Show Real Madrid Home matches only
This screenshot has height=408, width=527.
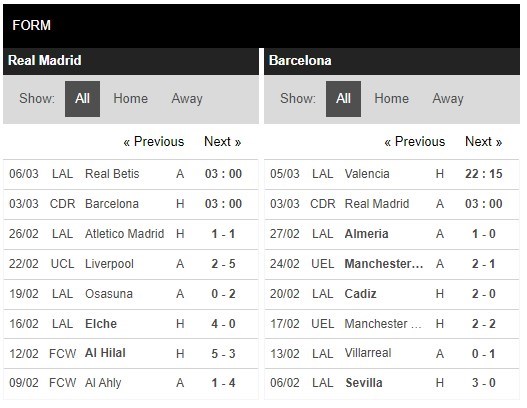click(130, 99)
